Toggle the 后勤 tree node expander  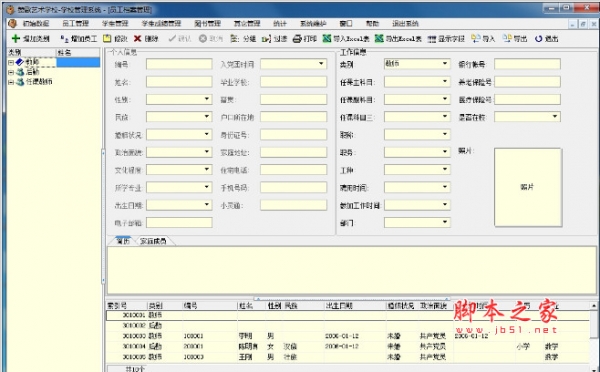11,72
